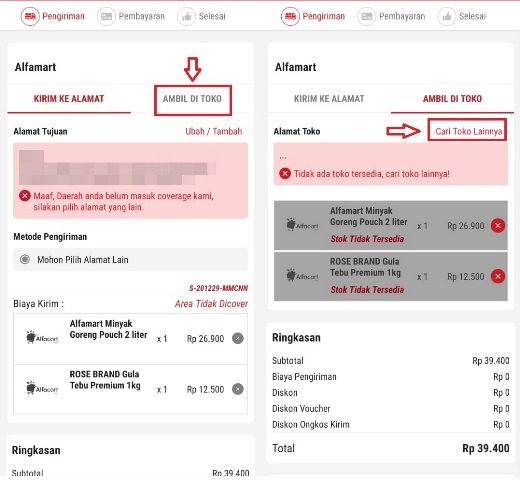Switch to AMBIL DI TOKO tab in left panel
Image resolution: width=520 pixels, height=480 pixels.
tap(192, 99)
